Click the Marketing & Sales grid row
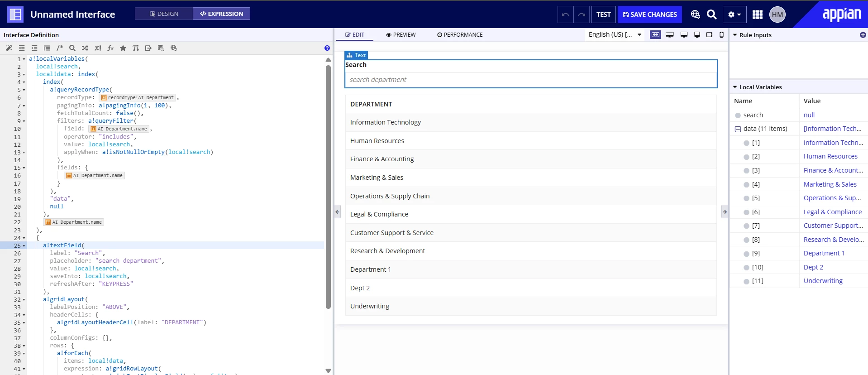The width and height of the screenshot is (868, 375). coord(531,178)
